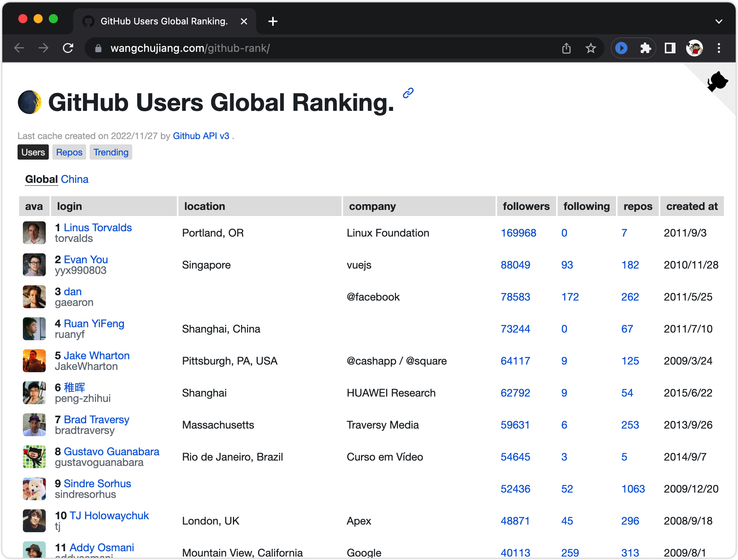Click the Repos toggle button
Screen dimensions: 738x560
click(x=69, y=152)
